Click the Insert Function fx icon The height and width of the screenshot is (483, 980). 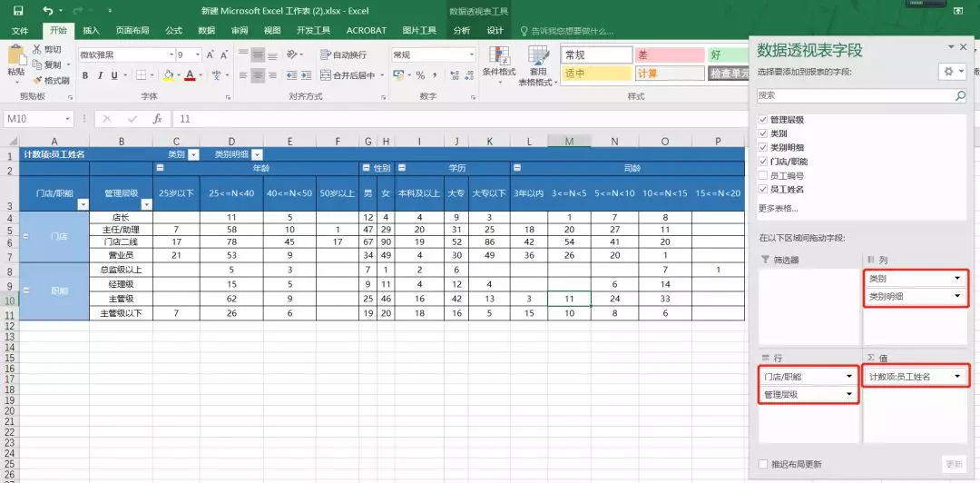[158, 119]
